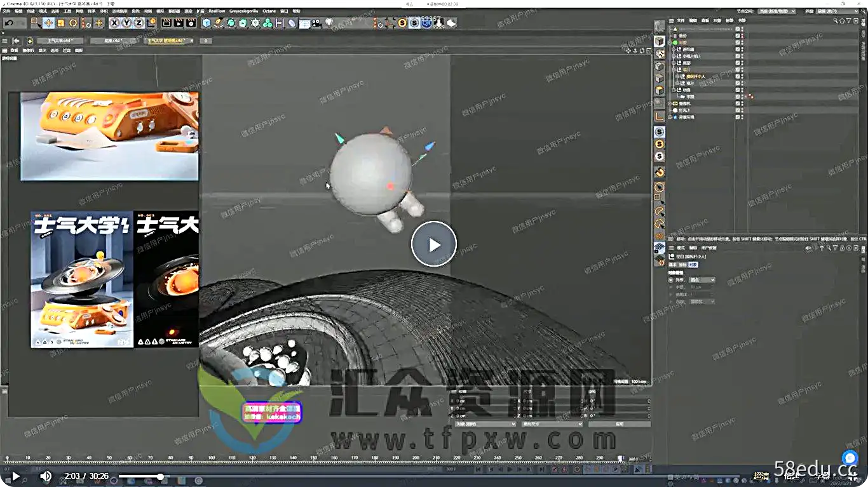868x487 pixels.
Task: Expand the 摄像机 tree node
Action: (x=671, y=103)
